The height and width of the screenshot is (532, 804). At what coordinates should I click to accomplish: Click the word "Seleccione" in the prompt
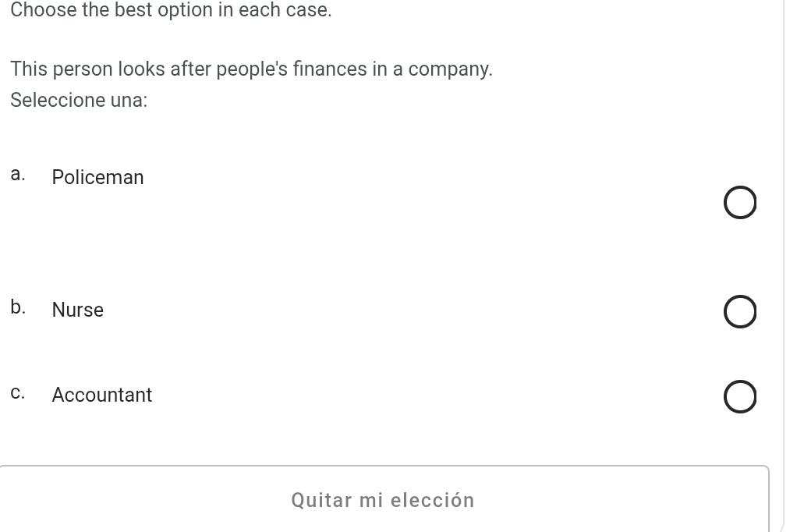[58, 101]
